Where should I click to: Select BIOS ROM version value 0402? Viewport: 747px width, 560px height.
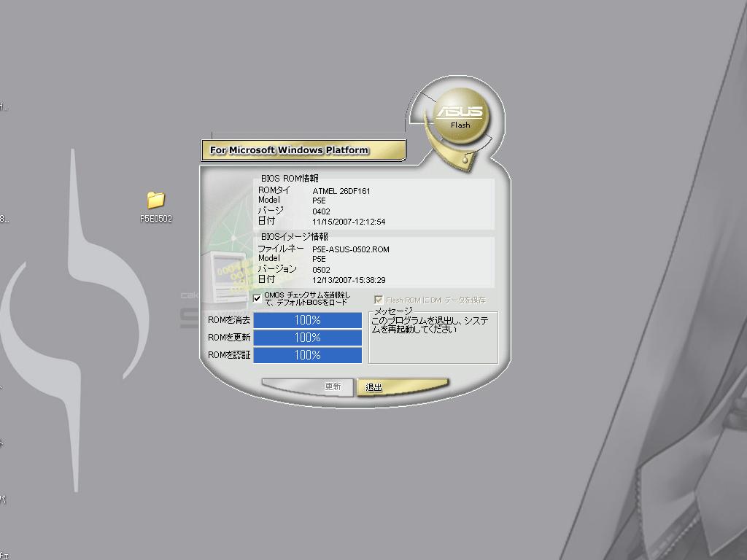[x=321, y=211]
